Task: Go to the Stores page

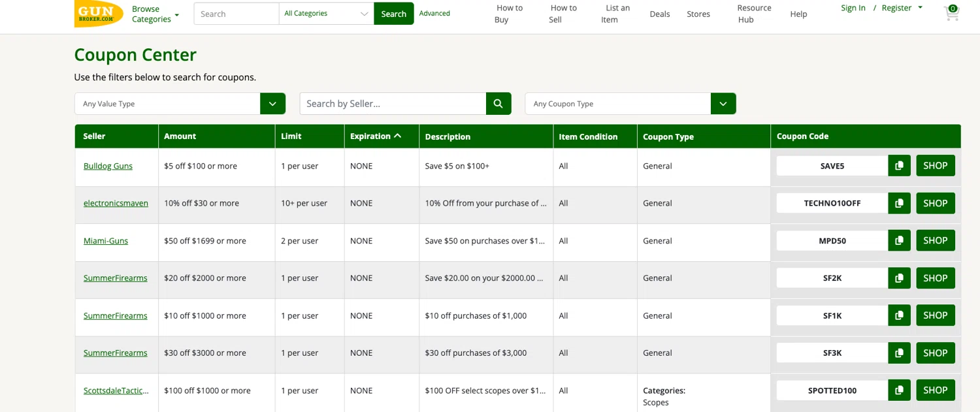Action: pos(698,14)
